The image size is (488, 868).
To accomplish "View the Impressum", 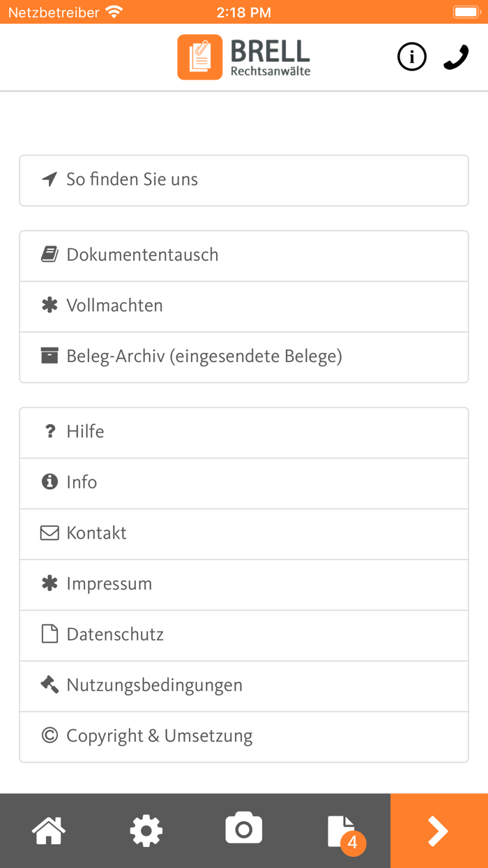I will click(109, 585).
